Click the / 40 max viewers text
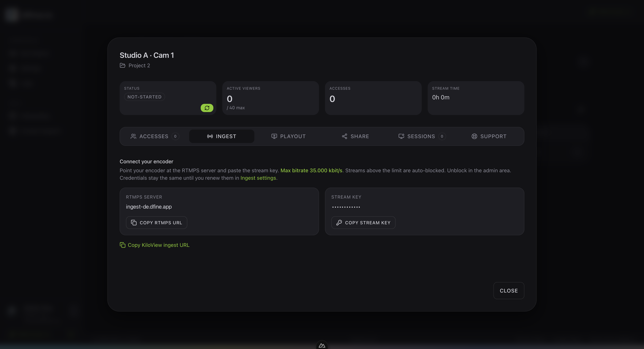 pyautogui.click(x=236, y=108)
